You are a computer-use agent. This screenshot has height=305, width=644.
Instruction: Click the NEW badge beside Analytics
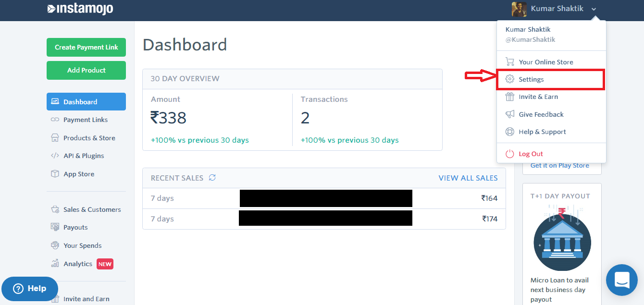(105, 264)
